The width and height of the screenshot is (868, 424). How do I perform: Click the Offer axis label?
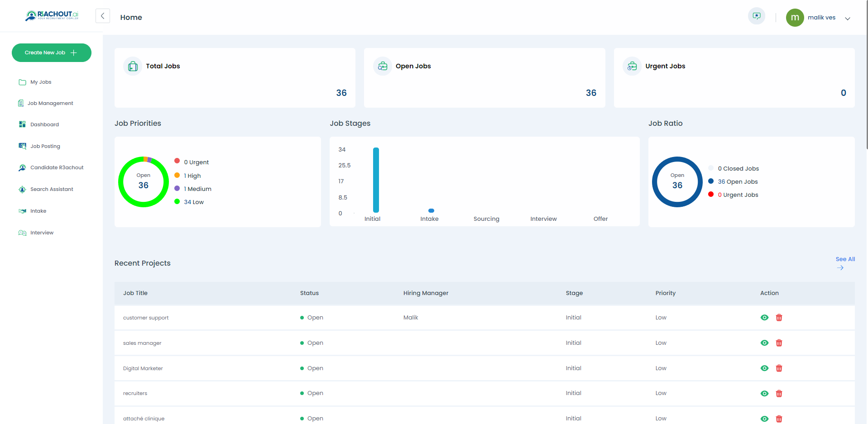coord(600,219)
